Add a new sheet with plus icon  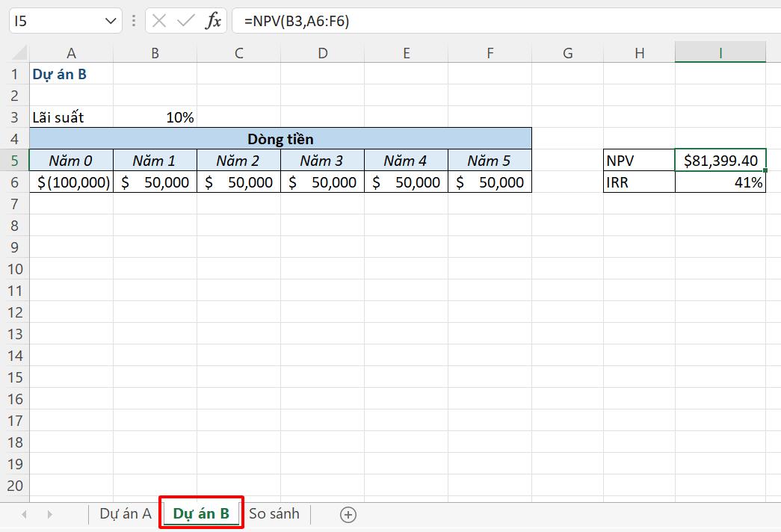348,515
